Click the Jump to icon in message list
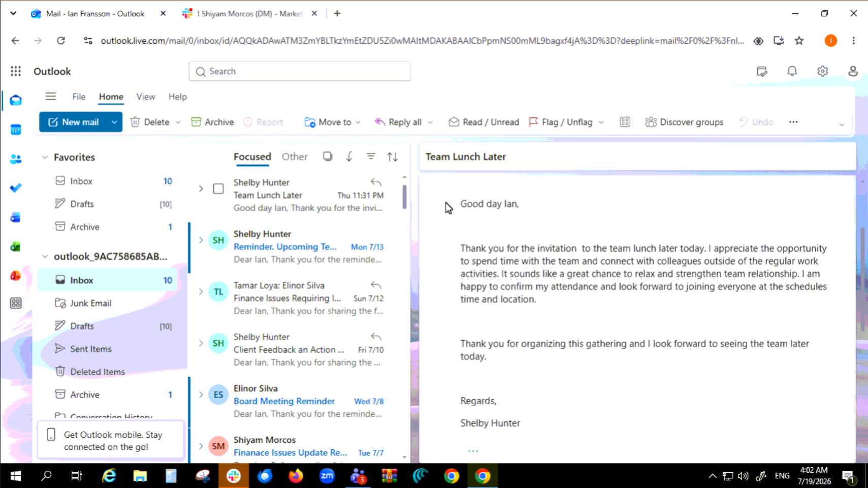The width and height of the screenshot is (868, 488). [x=349, y=156]
